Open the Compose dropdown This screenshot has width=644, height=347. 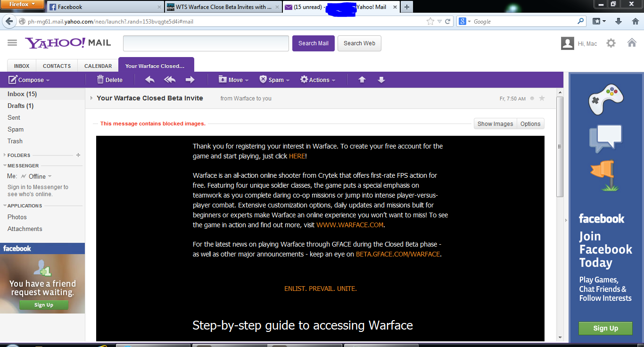[x=29, y=80]
